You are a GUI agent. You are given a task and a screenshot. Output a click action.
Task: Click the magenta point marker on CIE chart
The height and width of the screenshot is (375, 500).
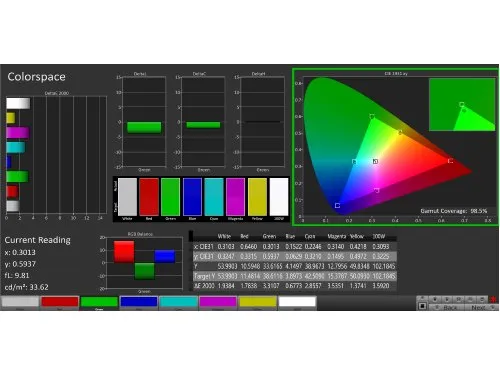tap(377, 190)
